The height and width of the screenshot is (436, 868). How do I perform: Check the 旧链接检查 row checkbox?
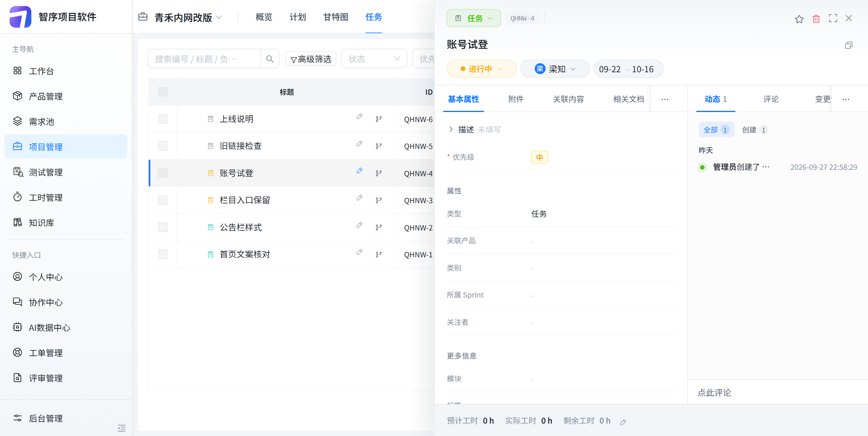pyautogui.click(x=163, y=146)
